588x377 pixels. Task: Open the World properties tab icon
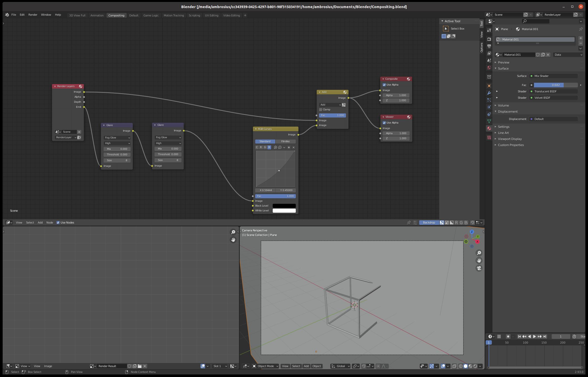tap(489, 68)
